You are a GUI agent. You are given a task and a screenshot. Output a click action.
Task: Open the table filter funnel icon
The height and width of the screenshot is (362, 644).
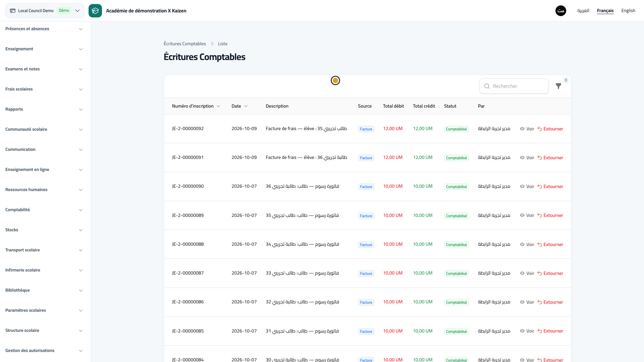click(558, 86)
